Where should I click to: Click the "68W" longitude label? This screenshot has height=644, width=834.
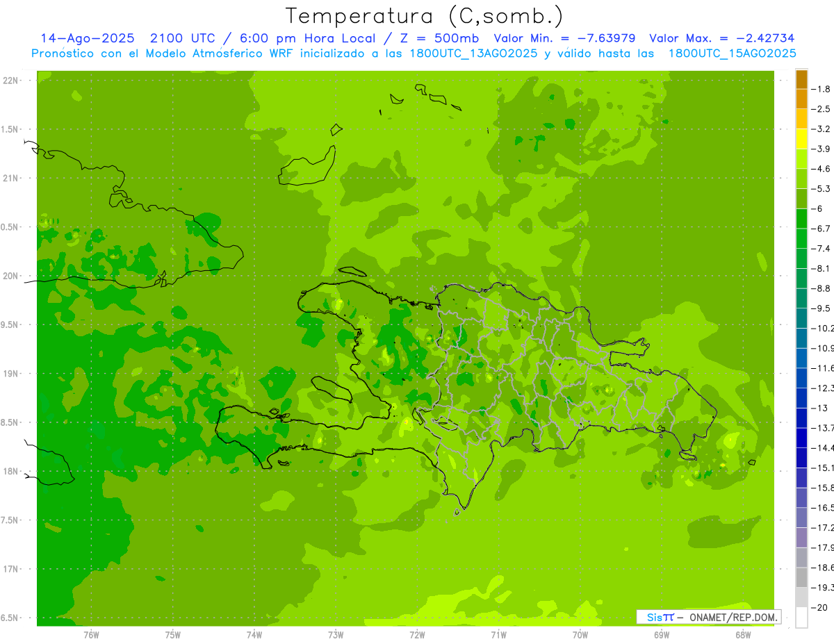[x=743, y=635]
